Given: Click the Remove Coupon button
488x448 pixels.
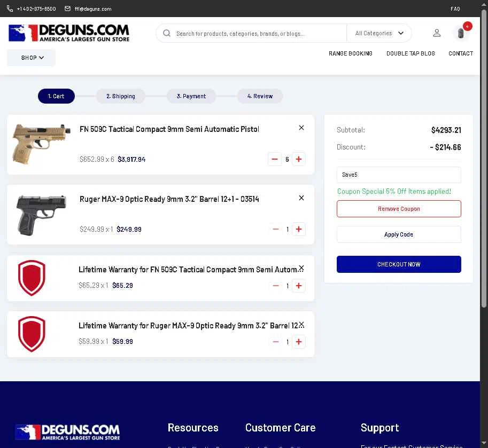Looking at the screenshot, I should pyautogui.click(x=399, y=209).
